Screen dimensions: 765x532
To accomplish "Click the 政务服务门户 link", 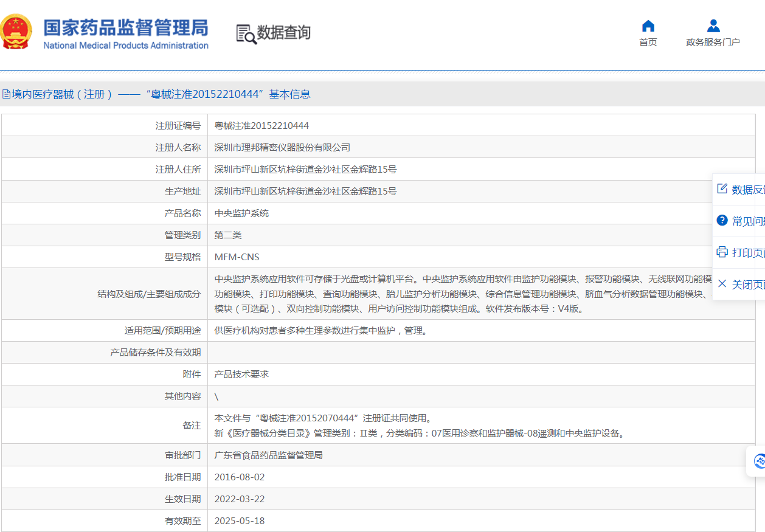I will coord(713,43).
